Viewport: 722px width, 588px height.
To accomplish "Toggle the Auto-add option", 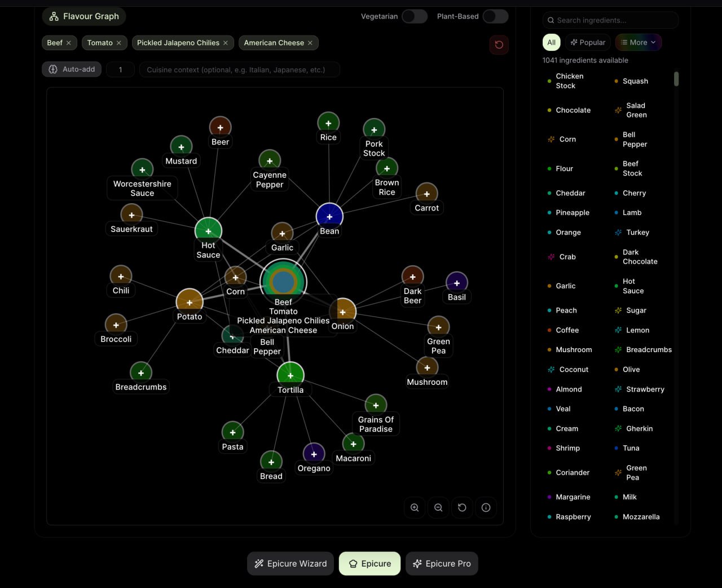I will click(72, 69).
